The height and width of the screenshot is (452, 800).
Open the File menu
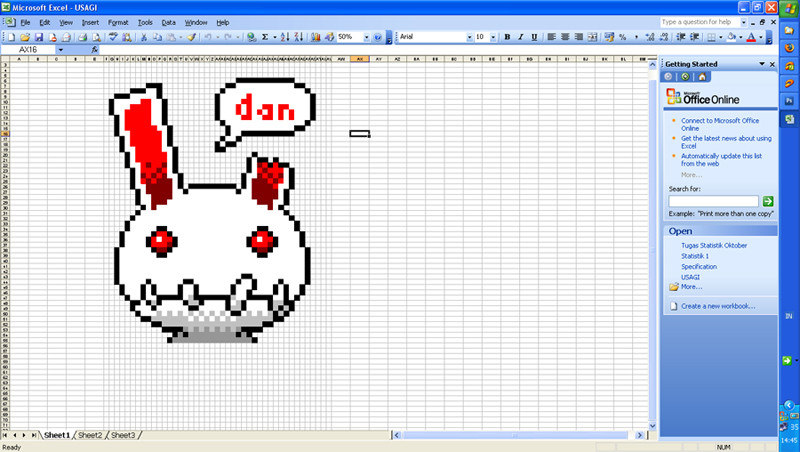[x=25, y=22]
